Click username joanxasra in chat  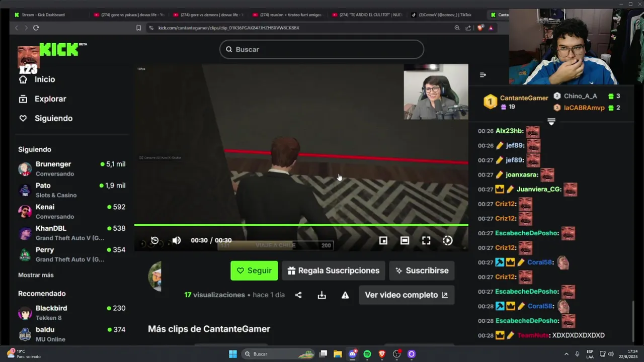click(x=522, y=175)
